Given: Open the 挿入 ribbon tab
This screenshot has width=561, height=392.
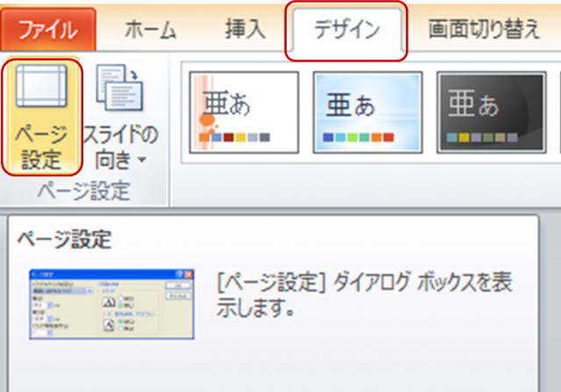Looking at the screenshot, I should tap(245, 30).
